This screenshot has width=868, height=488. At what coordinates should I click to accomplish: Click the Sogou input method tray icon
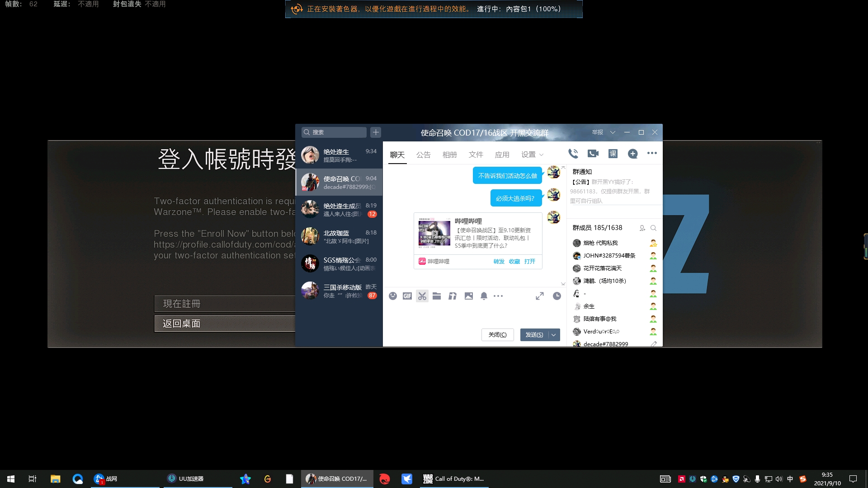pyautogui.click(x=803, y=479)
